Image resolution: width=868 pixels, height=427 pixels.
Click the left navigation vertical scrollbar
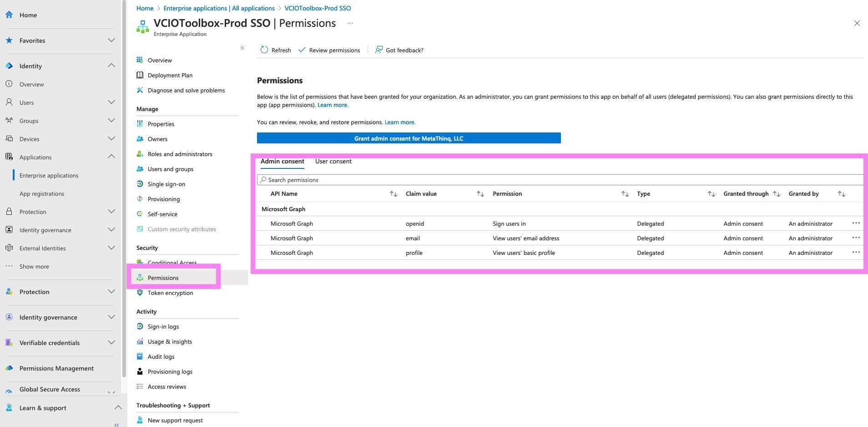click(x=124, y=189)
